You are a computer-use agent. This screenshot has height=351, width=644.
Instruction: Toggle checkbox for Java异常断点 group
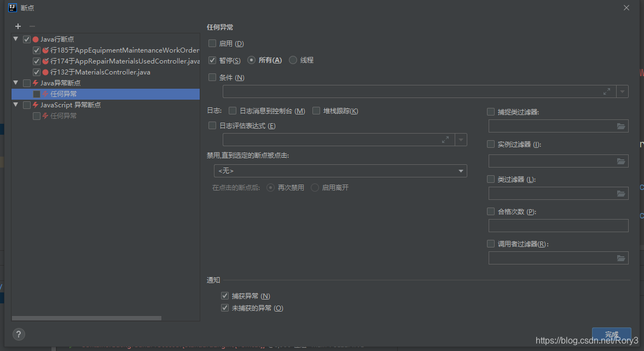click(27, 83)
